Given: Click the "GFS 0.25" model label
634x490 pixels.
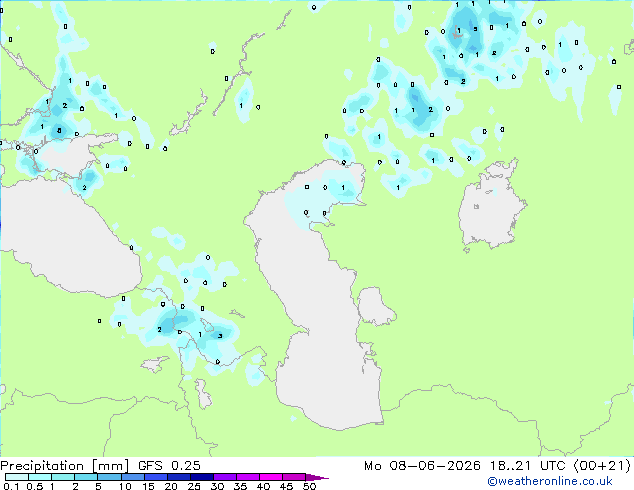Looking at the screenshot, I should pyautogui.click(x=169, y=466).
